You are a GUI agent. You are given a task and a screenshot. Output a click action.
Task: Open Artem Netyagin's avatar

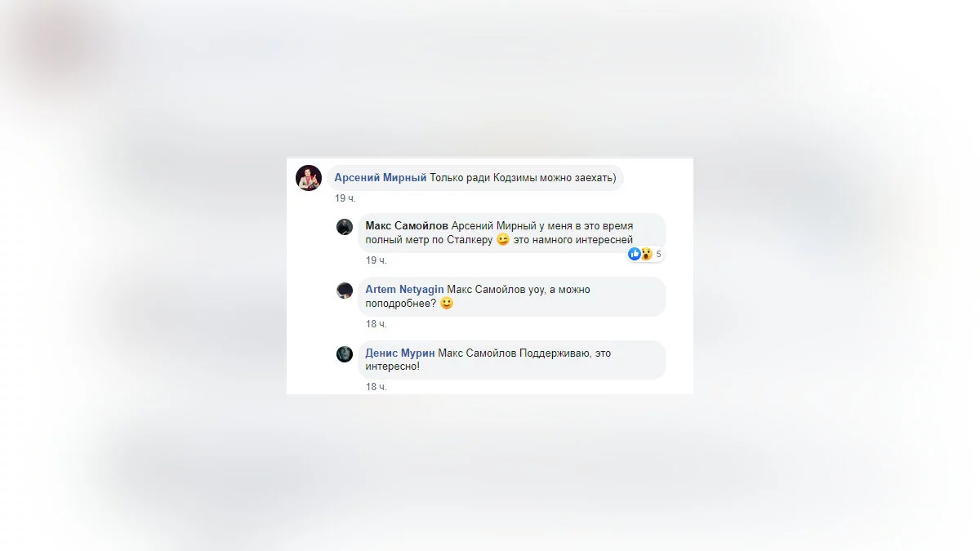click(345, 291)
